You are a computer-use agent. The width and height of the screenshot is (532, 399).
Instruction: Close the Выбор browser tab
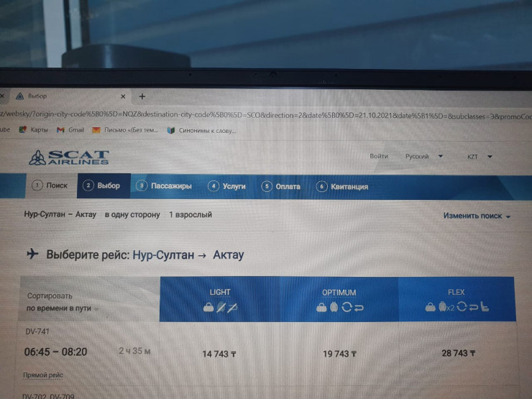[x=122, y=96]
